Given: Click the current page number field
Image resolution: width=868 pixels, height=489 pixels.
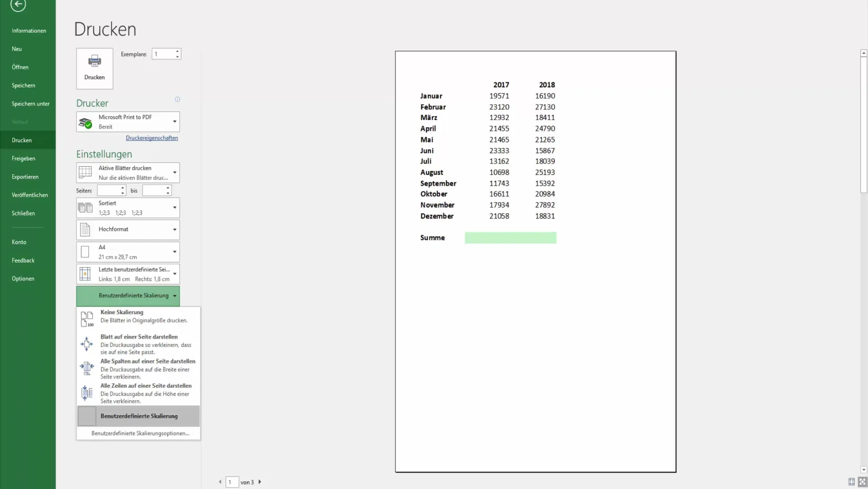Looking at the screenshot, I should [x=232, y=482].
